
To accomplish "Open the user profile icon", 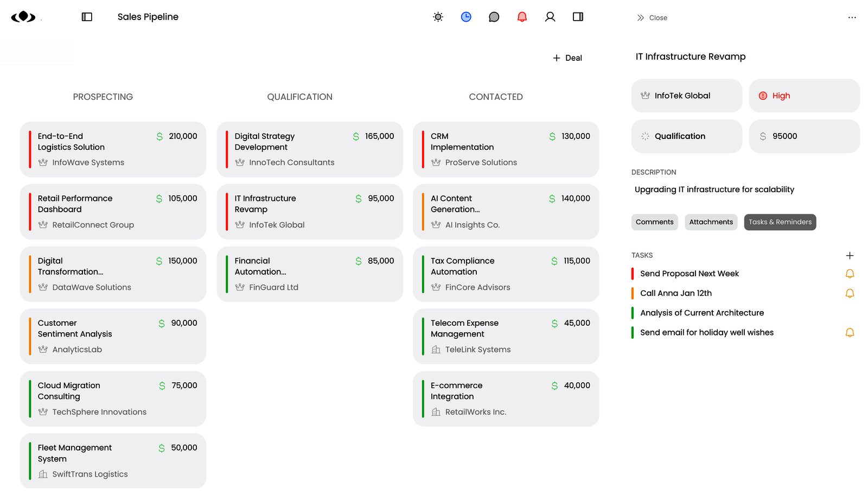I will [x=550, y=17].
